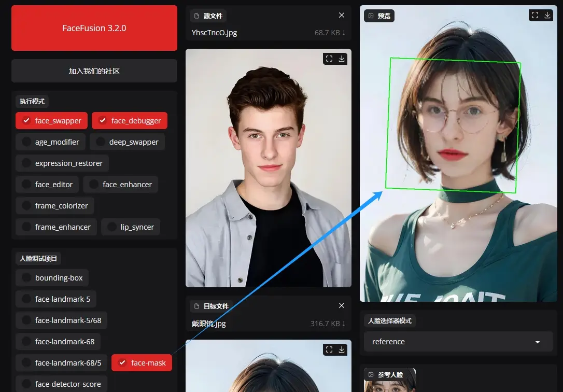
Task: Remove the target file 戴眼镜.jpg
Action: pyautogui.click(x=341, y=306)
